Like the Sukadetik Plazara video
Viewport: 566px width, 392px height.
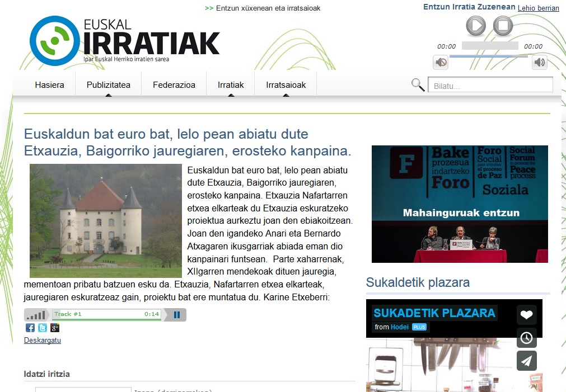(526, 315)
